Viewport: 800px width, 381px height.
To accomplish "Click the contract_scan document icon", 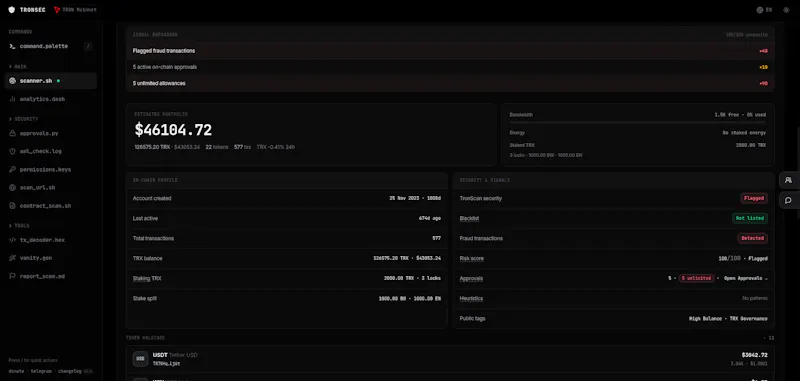I will (12, 206).
